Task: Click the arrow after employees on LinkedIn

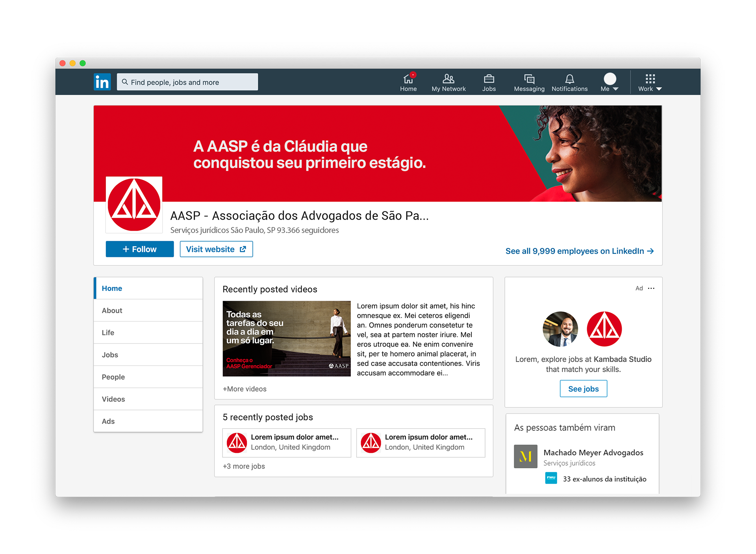Action: (x=650, y=251)
